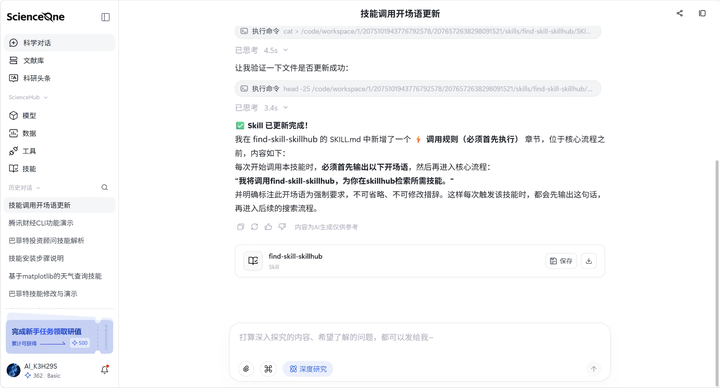
Task: Click the 500 reward badge
Action: 80,343
